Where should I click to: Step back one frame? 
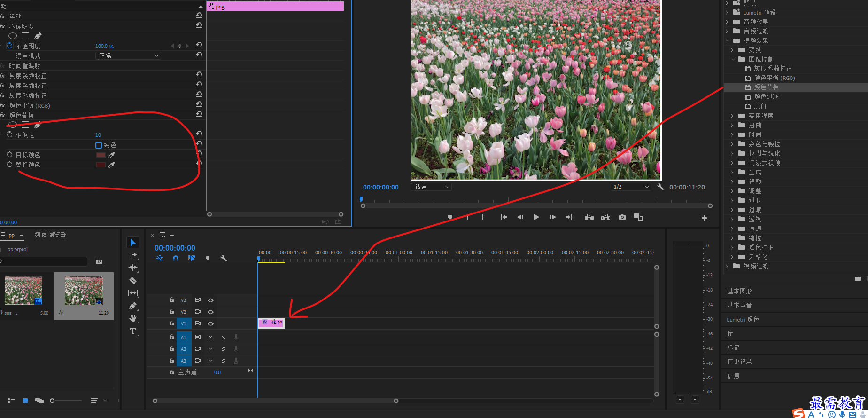point(520,217)
